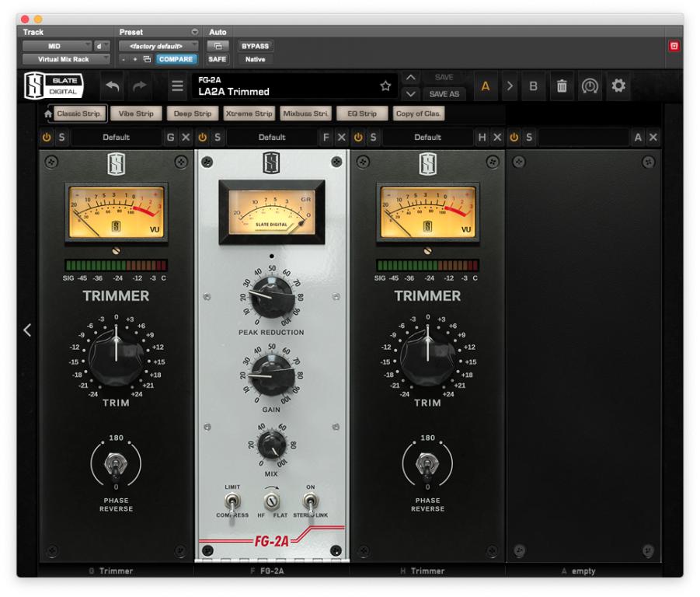Click X on the empty slot A

coord(653,138)
